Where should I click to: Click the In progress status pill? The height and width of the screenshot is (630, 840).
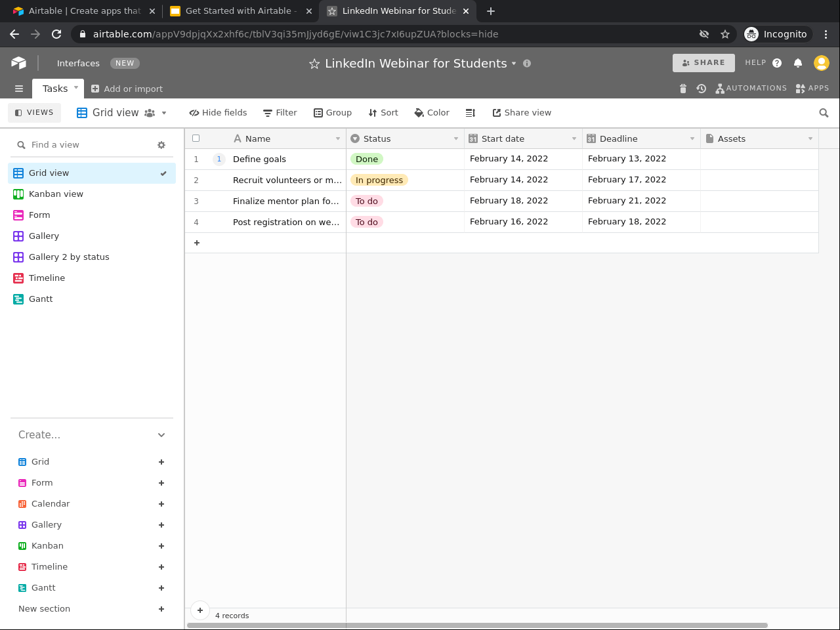(379, 180)
